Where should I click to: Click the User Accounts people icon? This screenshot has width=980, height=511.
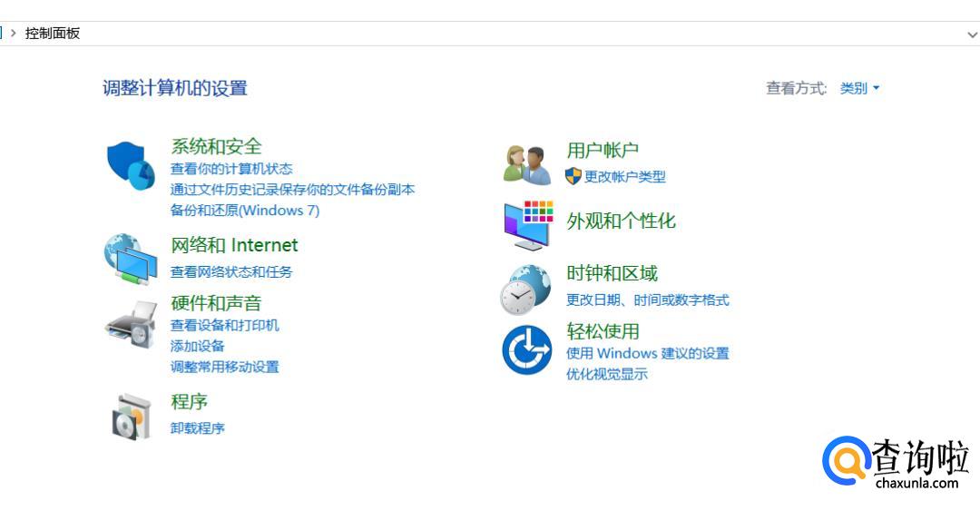tap(527, 164)
